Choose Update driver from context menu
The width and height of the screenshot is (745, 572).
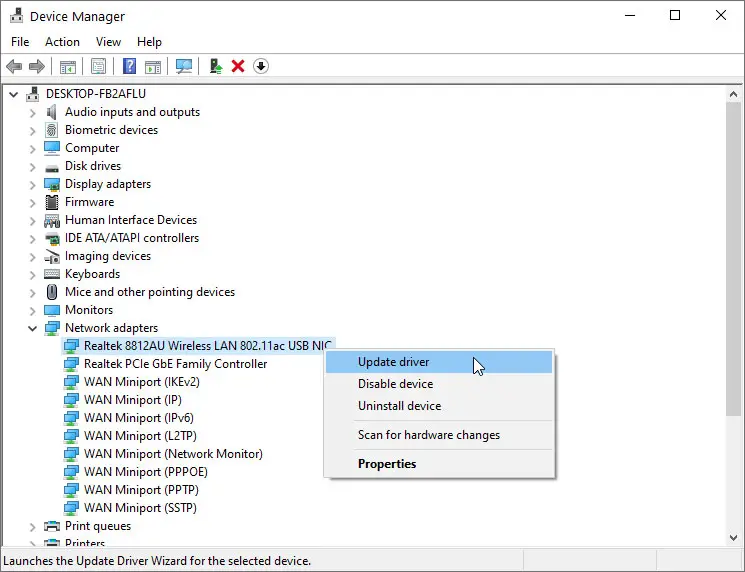(439, 362)
